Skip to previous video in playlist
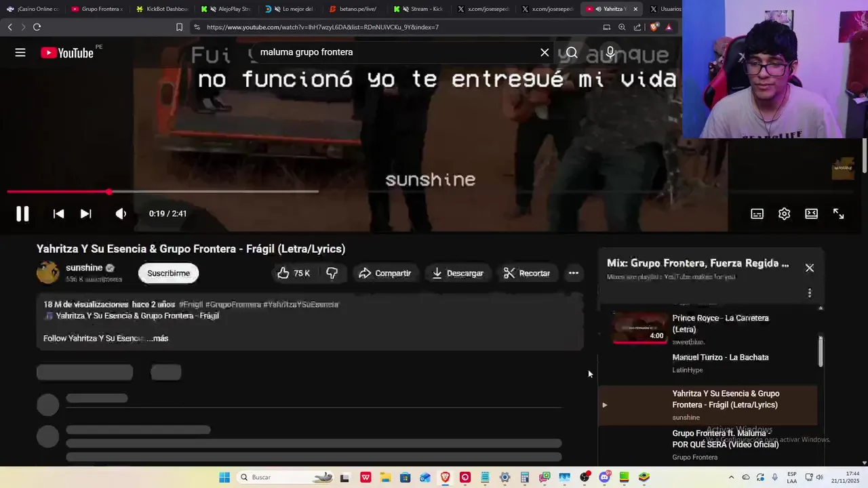868x488 pixels. 59,213
